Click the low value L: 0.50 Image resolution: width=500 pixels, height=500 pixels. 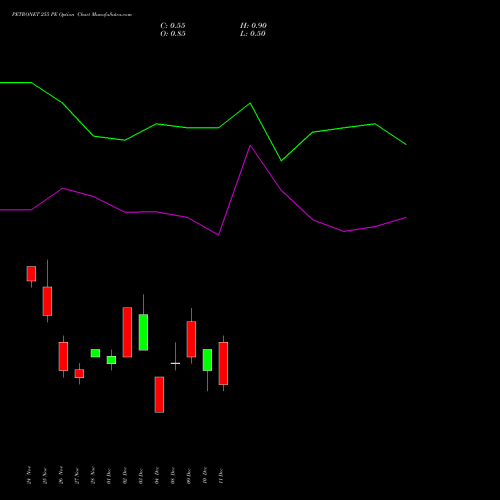point(253,34)
